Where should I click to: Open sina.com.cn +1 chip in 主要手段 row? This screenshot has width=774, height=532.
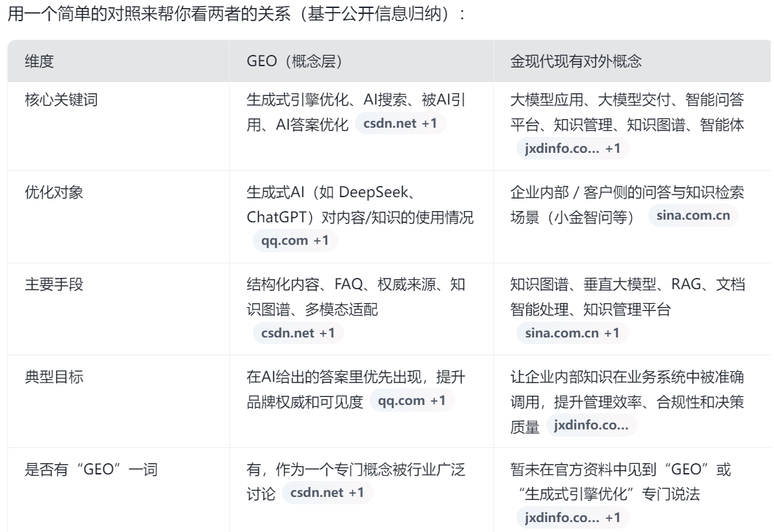click(x=572, y=333)
